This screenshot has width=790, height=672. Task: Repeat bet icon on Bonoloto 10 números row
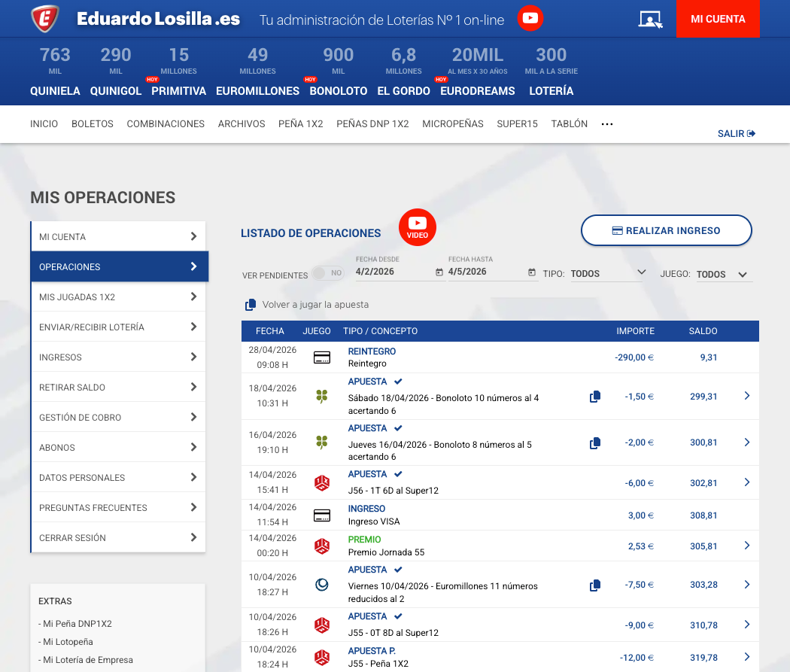click(595, 397)
